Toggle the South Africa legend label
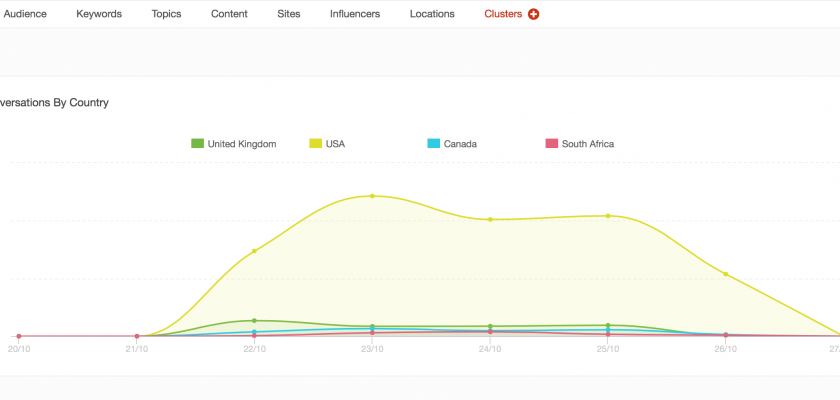Image resolution: width=840 pixels, height=400 pixels. click(587, 144)
